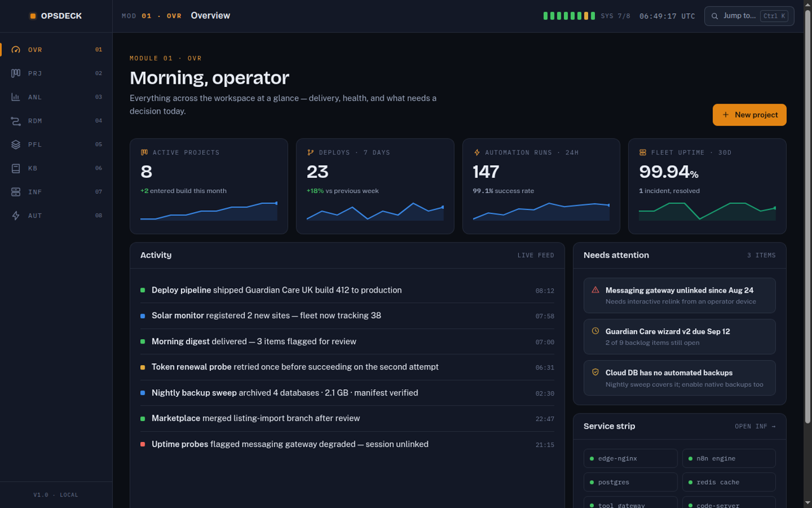812x508 pixels.
Task: Click the Fleet Uptime grid icon
Action: pyautogui.click(x=643, y=152)
